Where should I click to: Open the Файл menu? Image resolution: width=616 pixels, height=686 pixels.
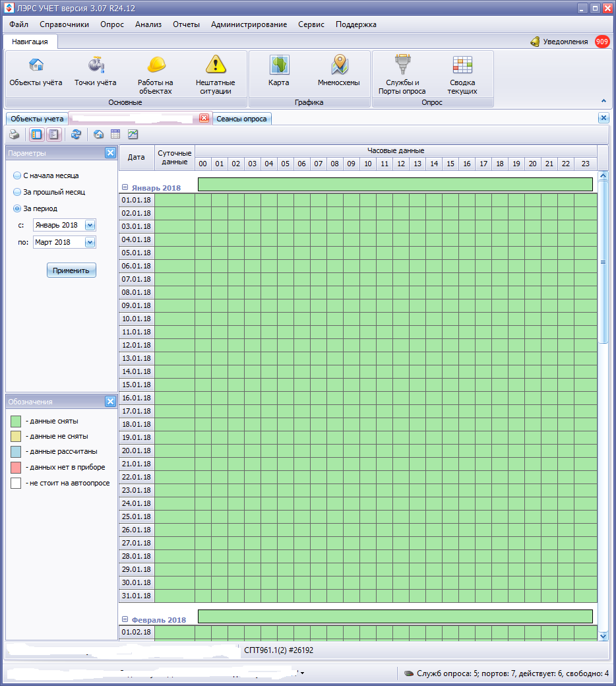(x=19, y=24)
